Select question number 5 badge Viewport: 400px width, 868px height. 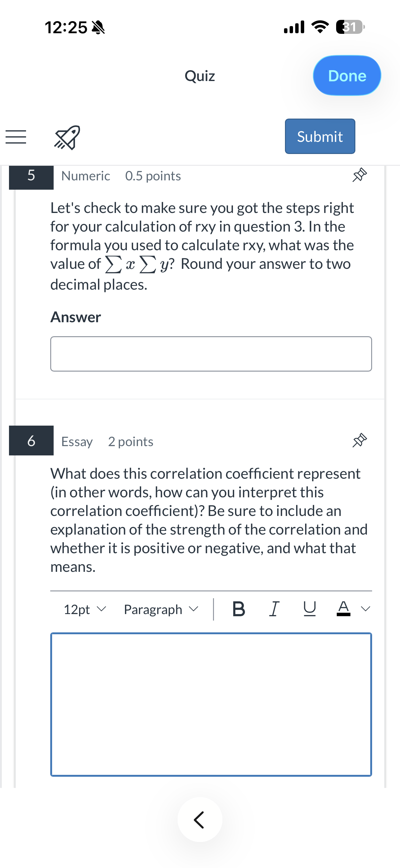point(31,176)
